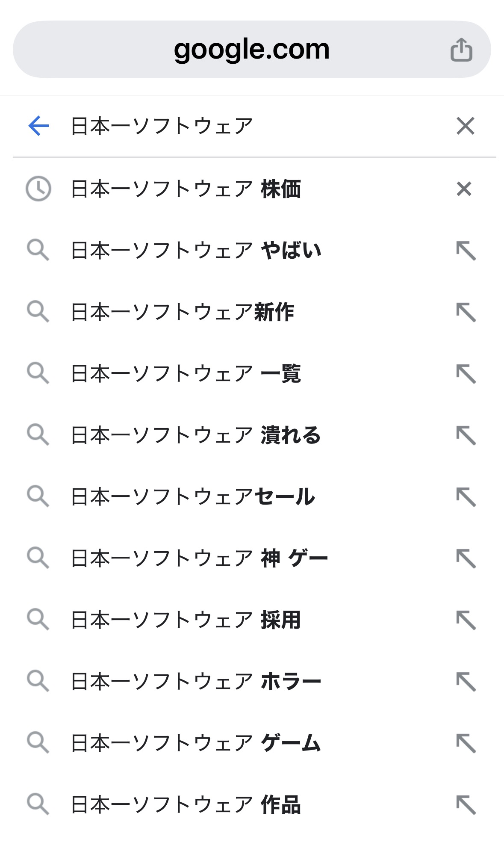Open the google.com address bar

coord(251,50)
